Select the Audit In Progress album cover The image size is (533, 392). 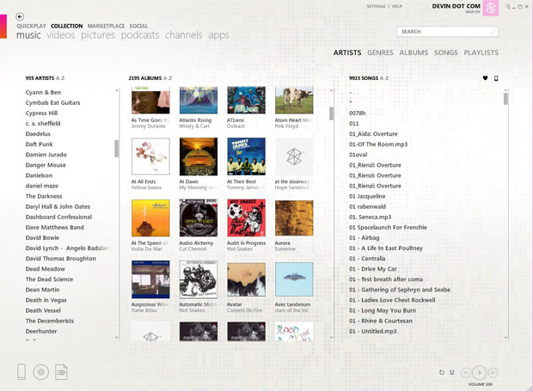tap(247, 218)
